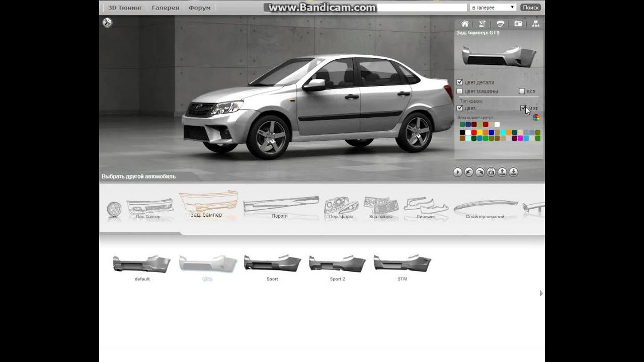
Task: Choose the Sport 2 rear bumper thumbnail
Action: pyautogui.click(x=337, y=267)
